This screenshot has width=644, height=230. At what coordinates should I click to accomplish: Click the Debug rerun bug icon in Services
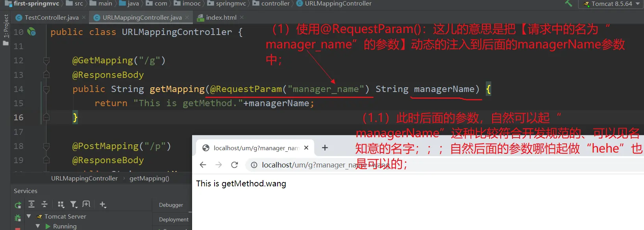[18, 218]
